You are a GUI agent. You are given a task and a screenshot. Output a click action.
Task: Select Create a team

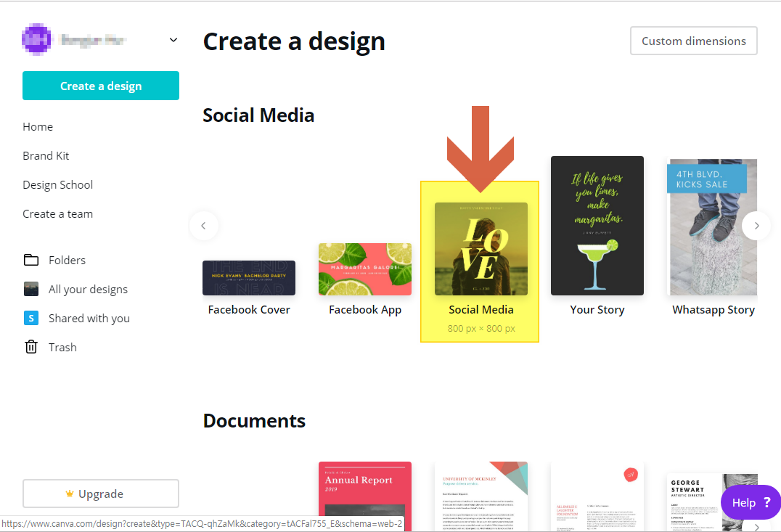click(x=58, y=213)
